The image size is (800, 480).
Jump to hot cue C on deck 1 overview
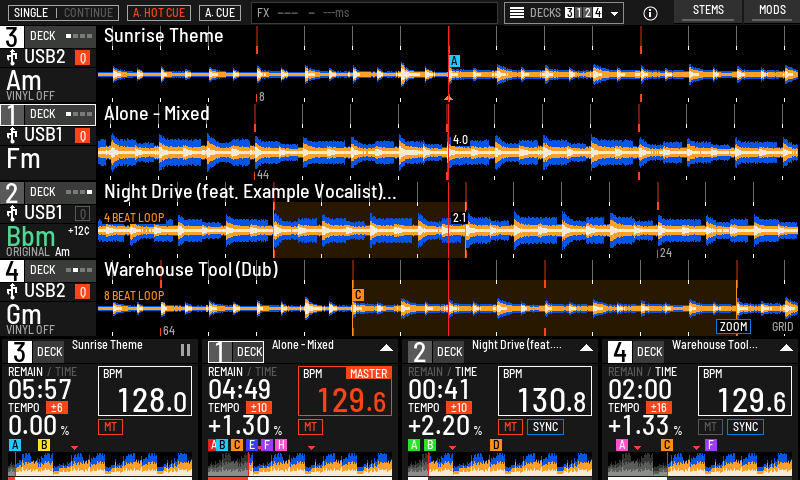[236, 445]
